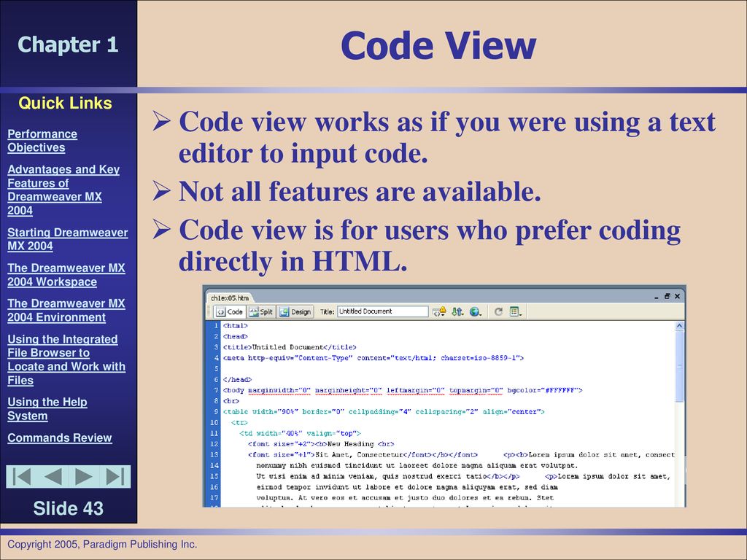Click the <br> tag on line 8

coord(231,402)
